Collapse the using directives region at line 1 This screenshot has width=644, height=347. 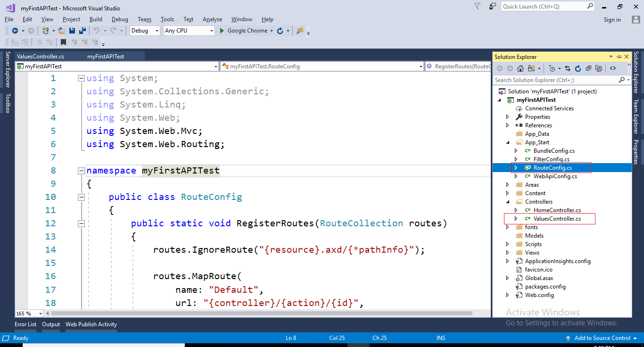81,78
